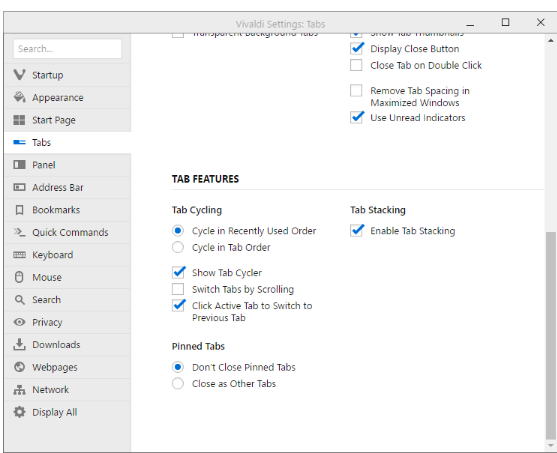
Task: Click the scrollbar down arrow
Action: click(551, 445)
